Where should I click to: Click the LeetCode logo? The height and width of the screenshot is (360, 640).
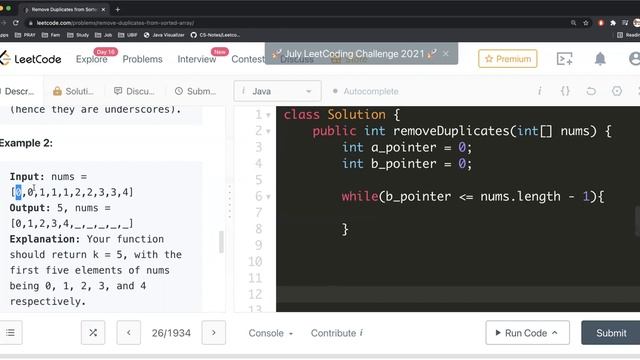[31, 59]
